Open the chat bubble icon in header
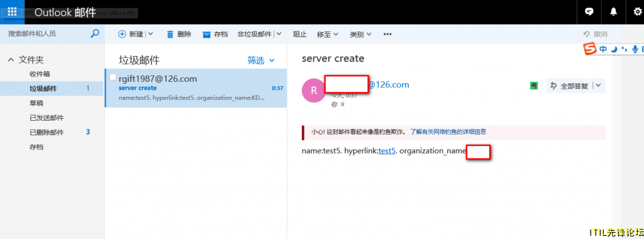This screenshot has height=239, width=644. (x=589, y=12)
